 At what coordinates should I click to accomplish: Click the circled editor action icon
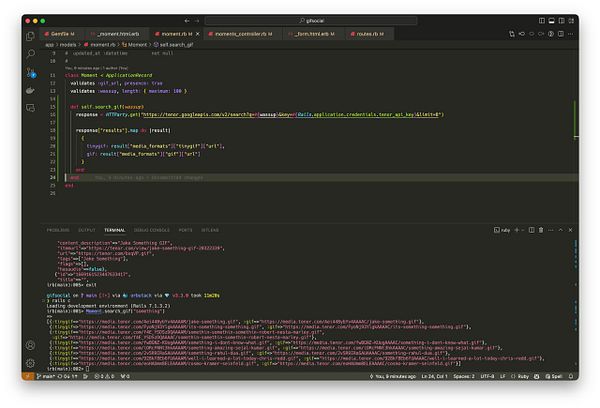click(x=551, y=34)
